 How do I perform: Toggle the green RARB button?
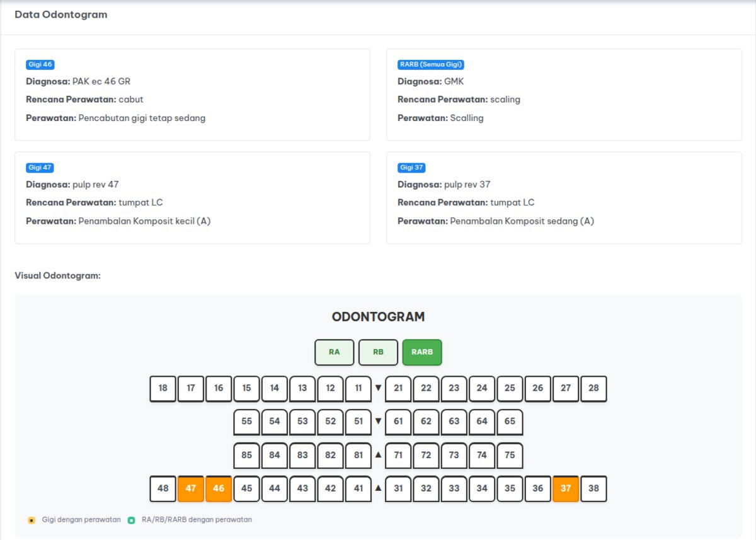(x=422, y=352)
